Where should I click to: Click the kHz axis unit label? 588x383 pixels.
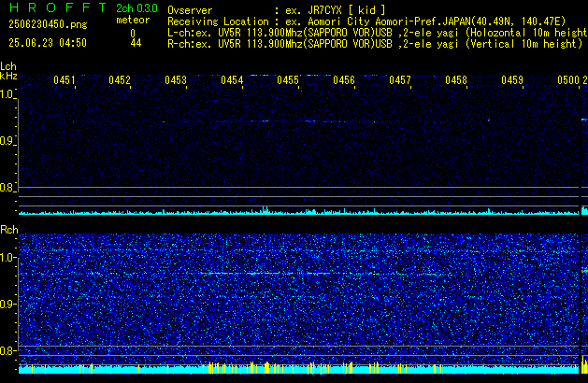pyautogui.click(x=8, y=76)
